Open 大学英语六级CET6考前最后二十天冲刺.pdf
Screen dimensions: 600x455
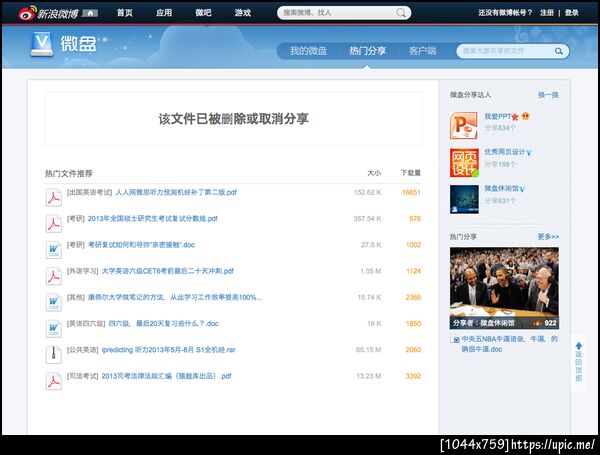tap(167, 271)
